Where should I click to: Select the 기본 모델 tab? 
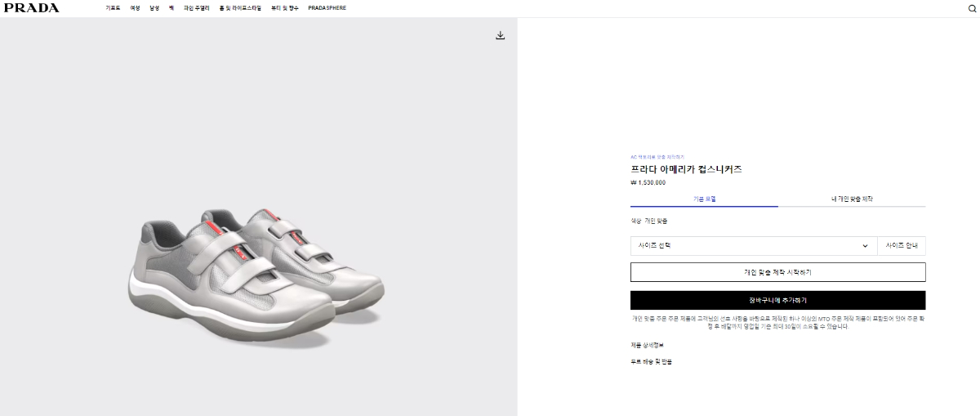pyautogui.click(x=704, y=199)
